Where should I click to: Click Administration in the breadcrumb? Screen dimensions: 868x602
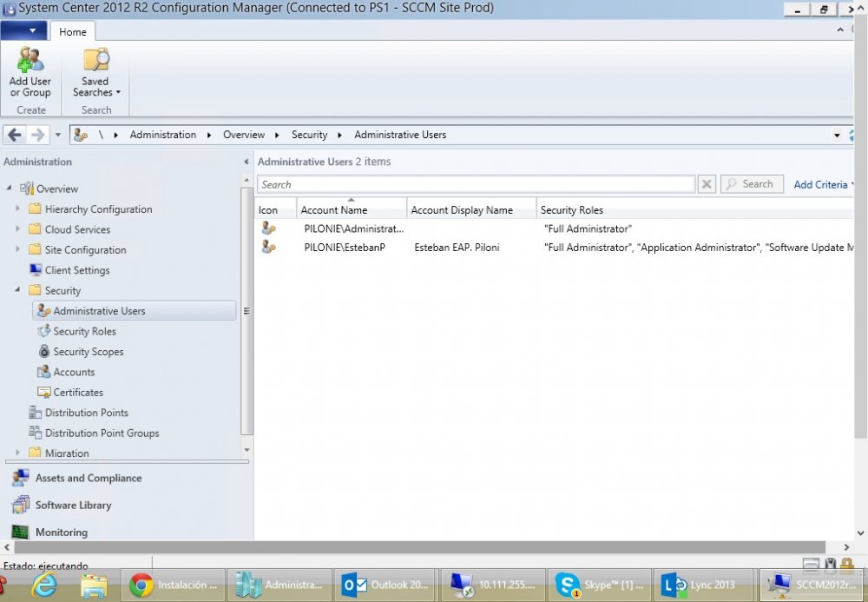click(x=163, y=135)
